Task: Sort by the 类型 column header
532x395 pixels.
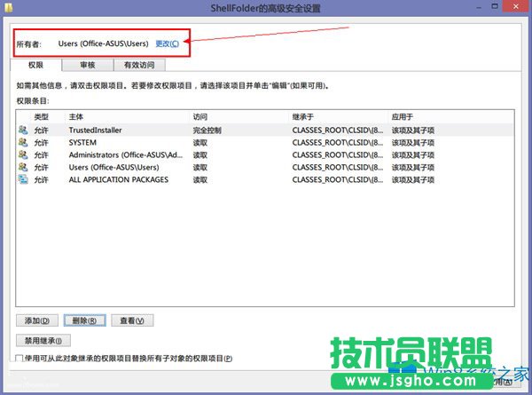Action: [x=42, y=116]
